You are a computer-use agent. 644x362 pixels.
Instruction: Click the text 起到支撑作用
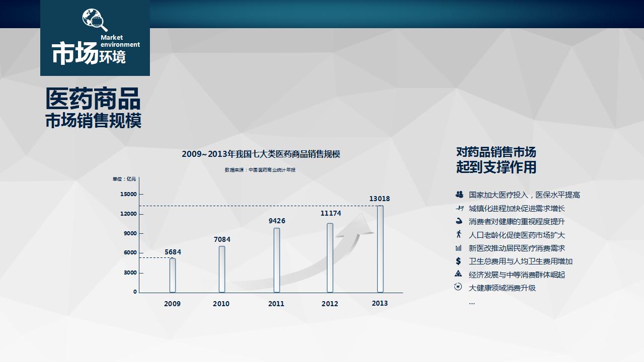(496, 167)
